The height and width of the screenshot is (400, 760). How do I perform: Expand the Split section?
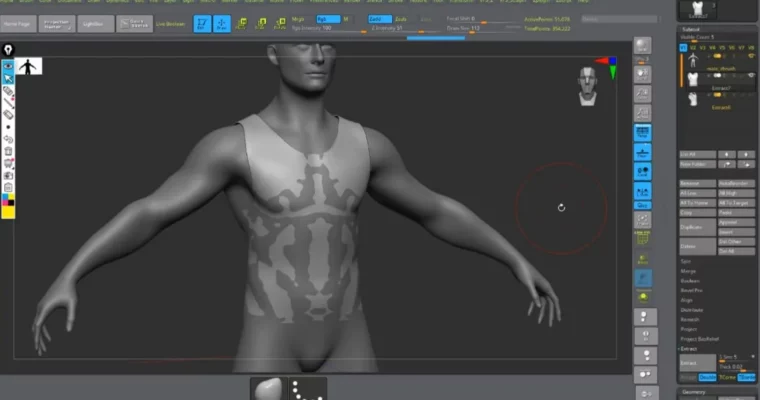pyautogui.click(x=686, y=261)
